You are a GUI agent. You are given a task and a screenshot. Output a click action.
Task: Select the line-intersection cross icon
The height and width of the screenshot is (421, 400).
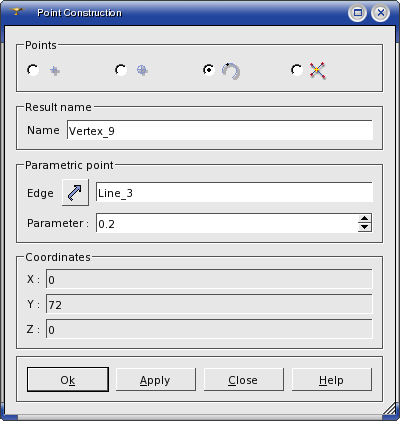click(317, 71)
